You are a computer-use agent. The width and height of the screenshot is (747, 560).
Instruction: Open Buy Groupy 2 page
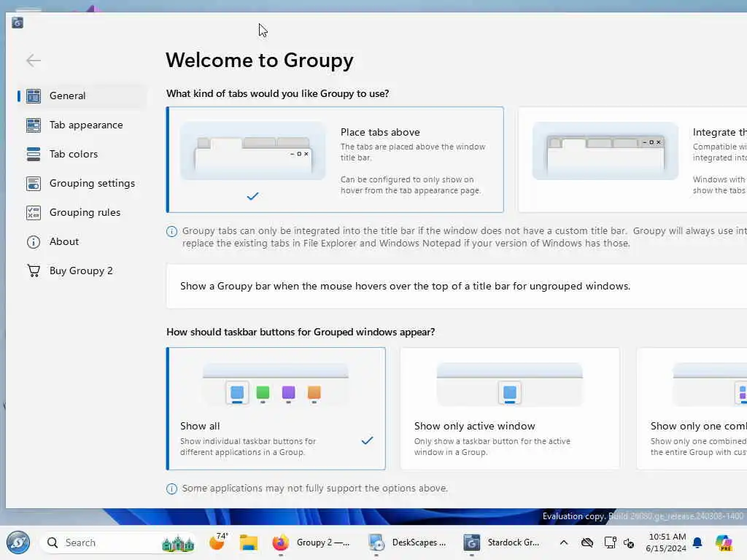tap(82, 271)
